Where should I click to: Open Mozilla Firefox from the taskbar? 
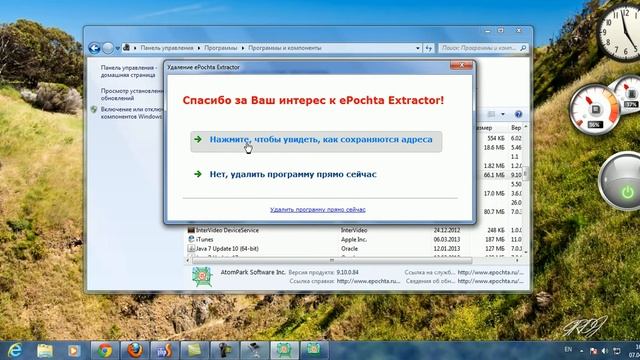tap(134, 350)
